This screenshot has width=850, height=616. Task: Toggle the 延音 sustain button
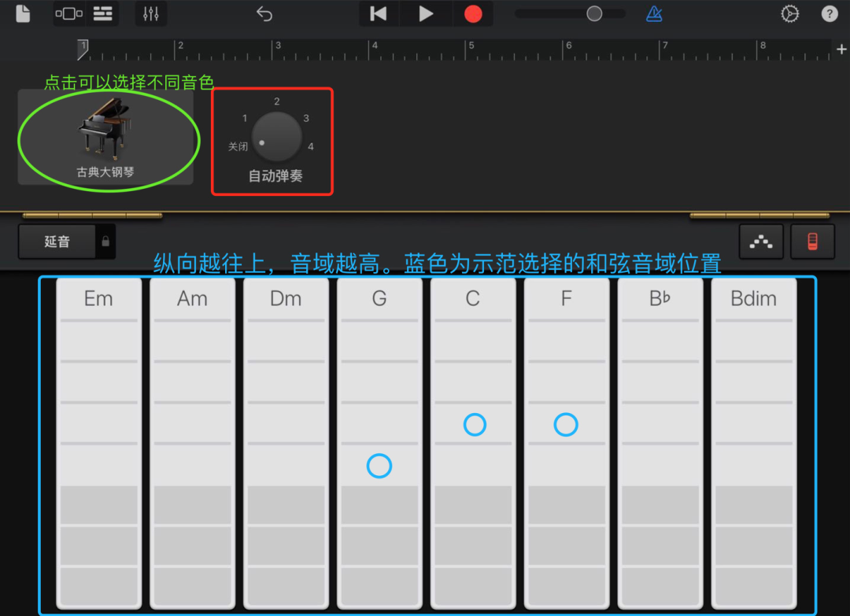(57, 242)
